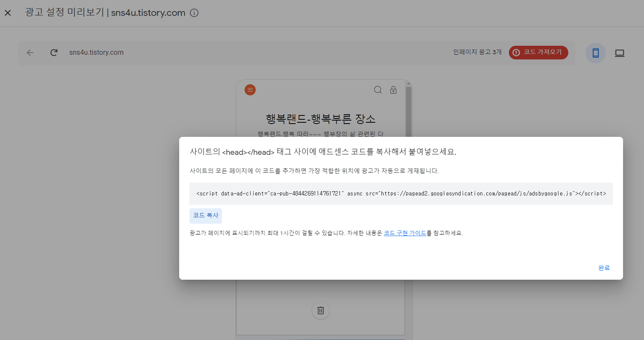Click the trash delete icon in the preview

(321, 310)
